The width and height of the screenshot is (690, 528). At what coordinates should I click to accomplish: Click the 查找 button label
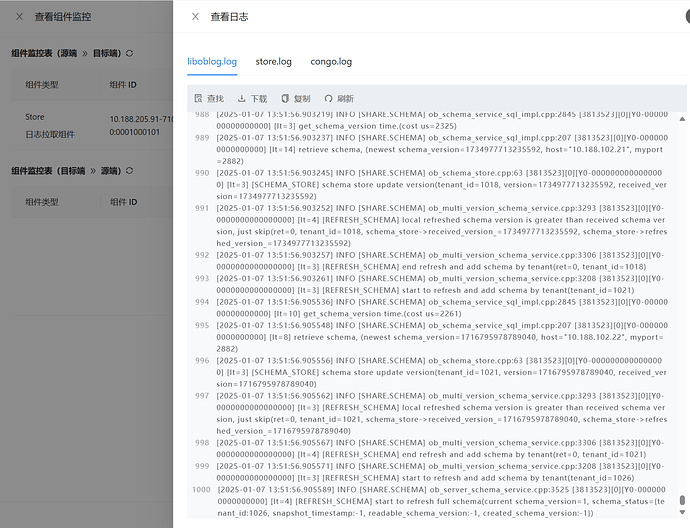click(x=216, y=99)
